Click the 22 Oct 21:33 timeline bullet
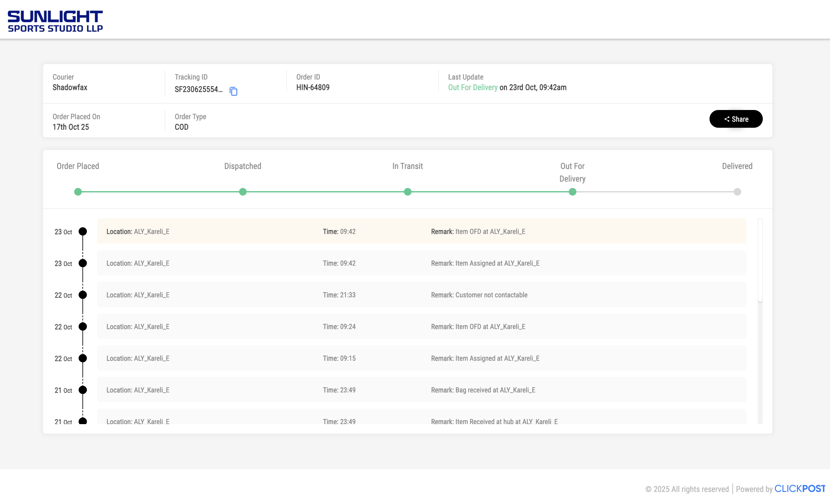This screenshot has height=504, width=830. tap(82, 295)
